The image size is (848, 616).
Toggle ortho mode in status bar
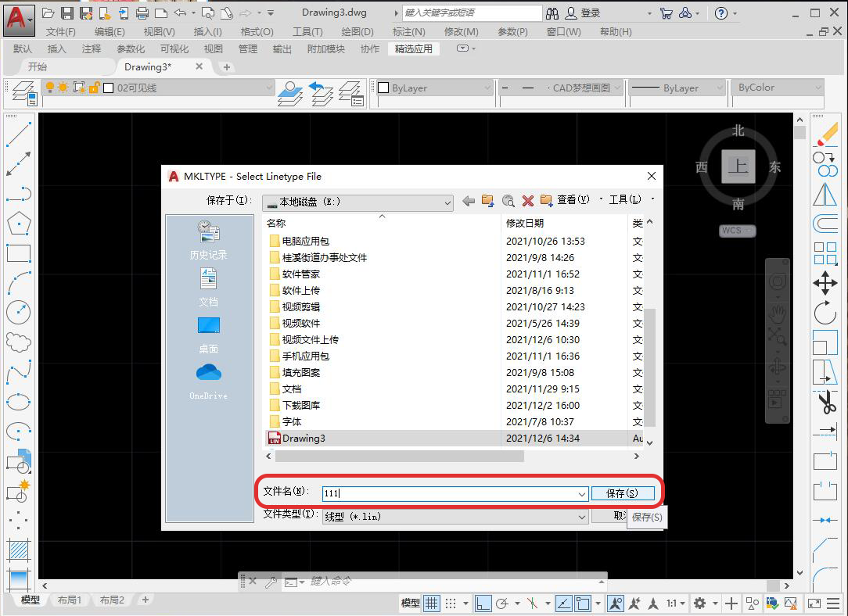(x=483, y=603)
